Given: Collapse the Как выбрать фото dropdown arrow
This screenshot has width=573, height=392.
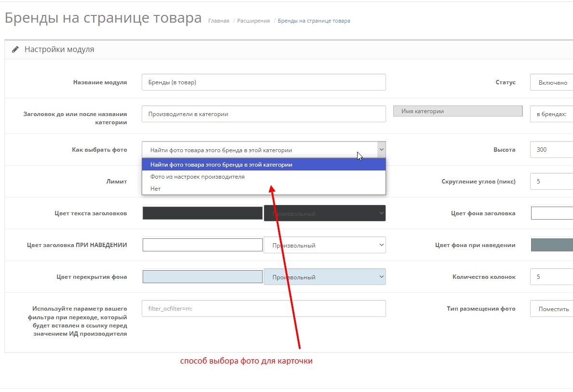Looking at the screenshot, I should coord(381,150).
